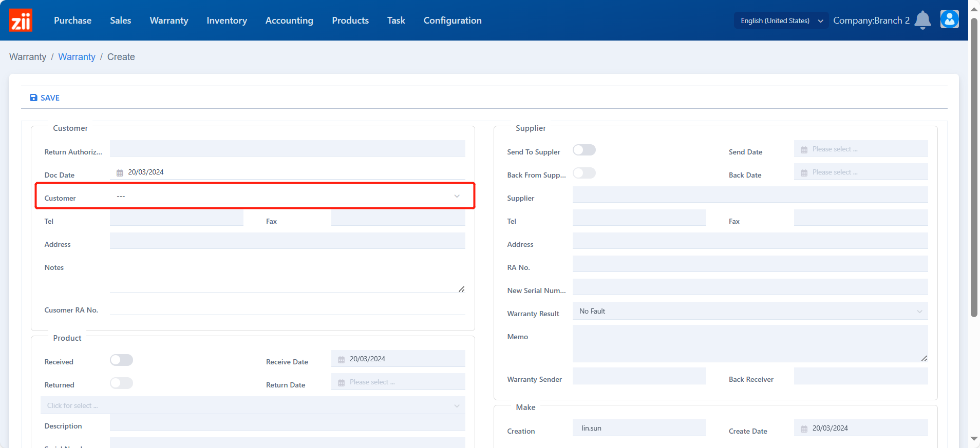Click the Receive Date field
Screen dimensions: 980x448
pyautogui.click(x=398, y=359)
